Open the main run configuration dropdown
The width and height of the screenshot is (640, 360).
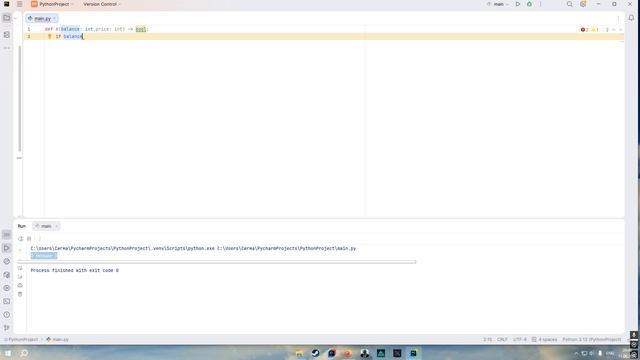point(498,4)
